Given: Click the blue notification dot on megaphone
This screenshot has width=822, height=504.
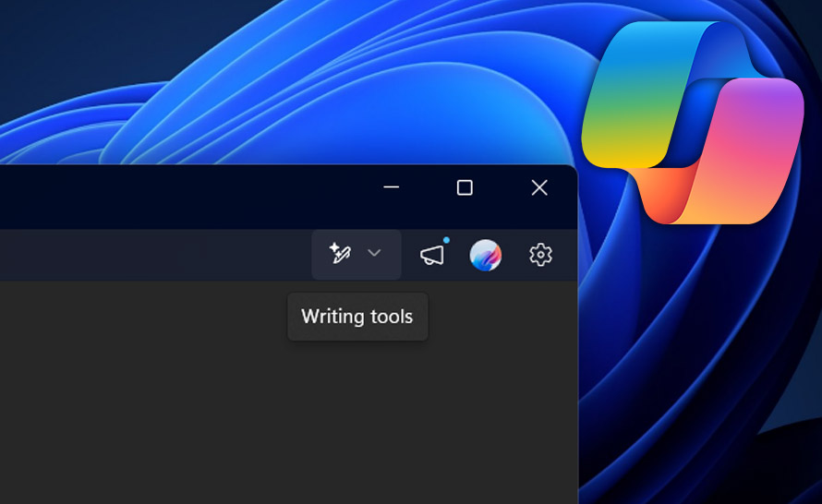Looking at the screenshot, I should pyautogui.click(x=446, y=241).
